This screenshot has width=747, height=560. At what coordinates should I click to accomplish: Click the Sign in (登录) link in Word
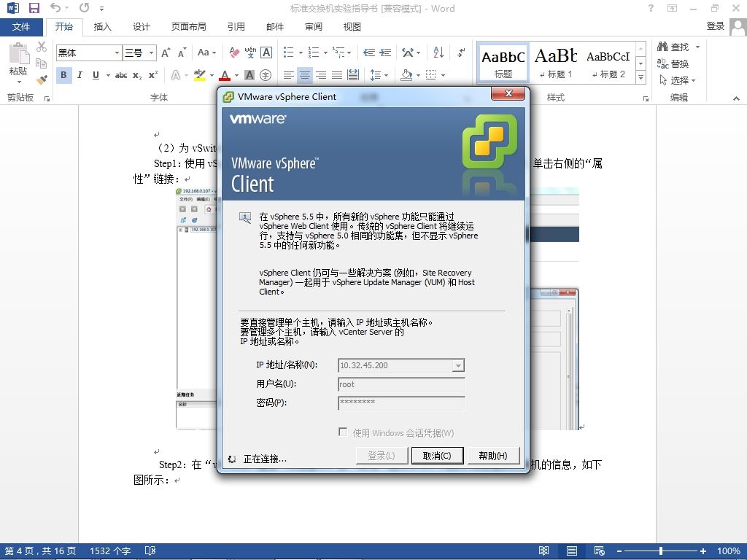pos(716,26)
